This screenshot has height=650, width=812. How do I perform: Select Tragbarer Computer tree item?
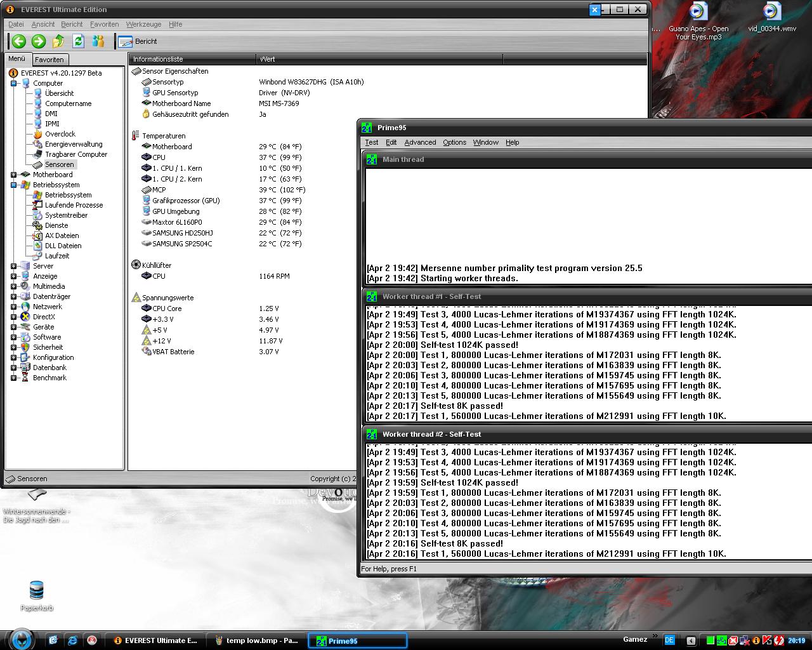(76, 154)
